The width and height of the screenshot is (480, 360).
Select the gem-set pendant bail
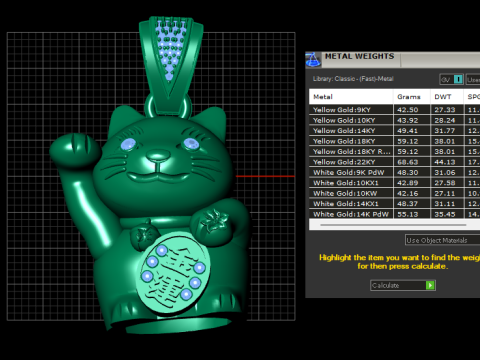point(170,65)
